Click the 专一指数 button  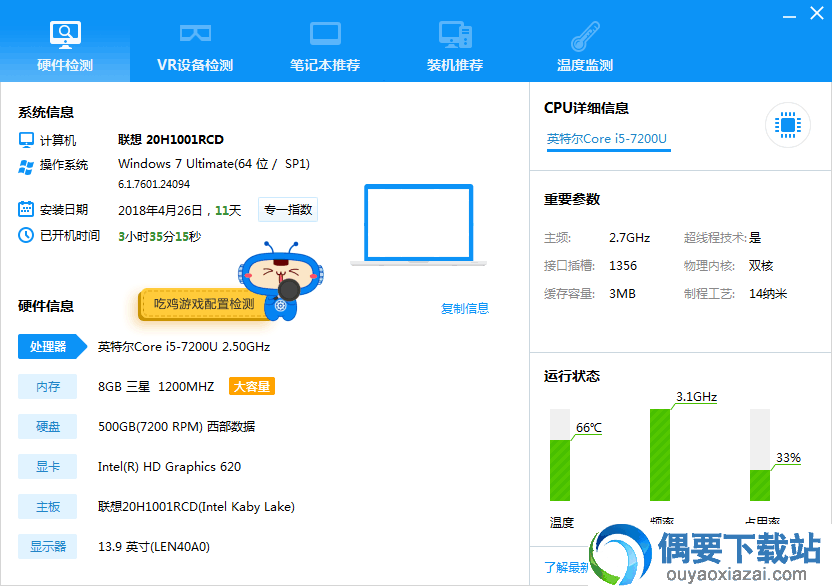click(x=288, y=210)
